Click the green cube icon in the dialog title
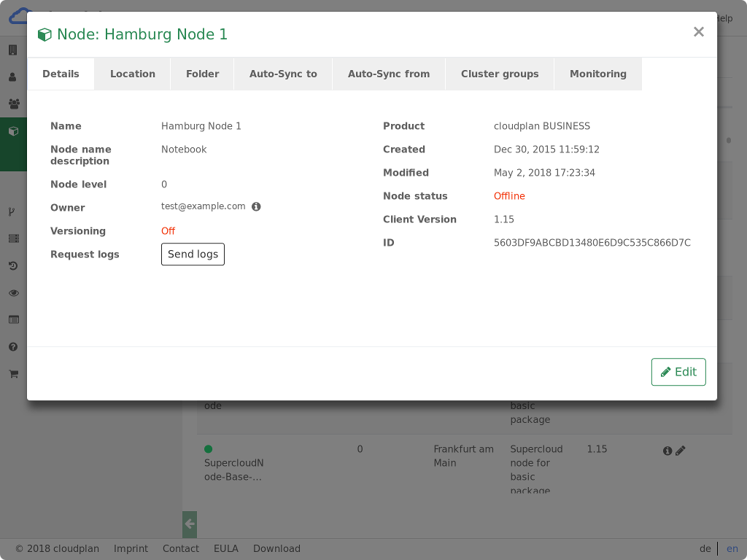Screen dimensions: 747x560 click(44, 34)
